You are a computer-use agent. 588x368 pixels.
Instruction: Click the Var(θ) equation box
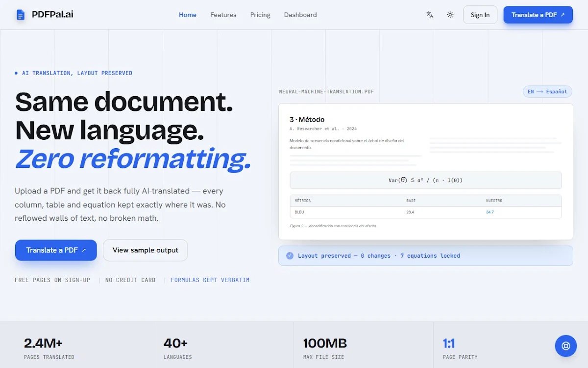click(x=426, y=180)
